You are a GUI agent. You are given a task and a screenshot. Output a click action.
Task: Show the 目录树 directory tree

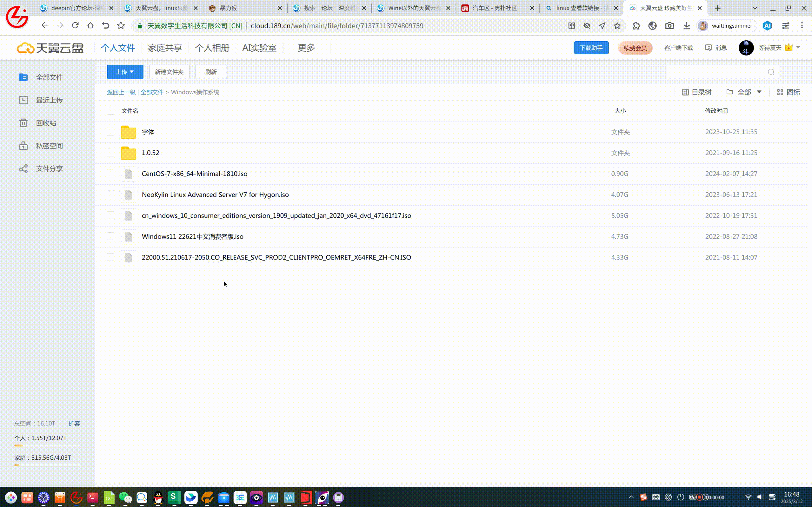coord(697,92)
